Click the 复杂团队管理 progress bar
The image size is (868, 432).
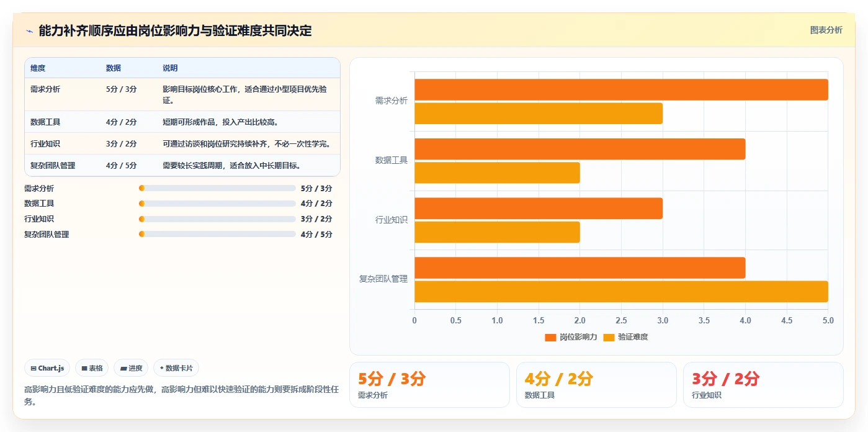click(217, 234)
